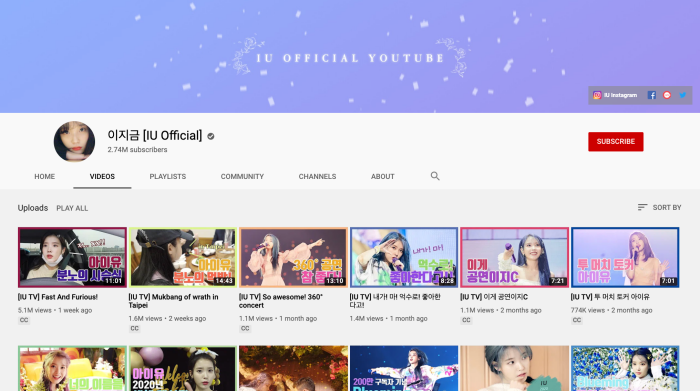Open the [IU TV] 투 머치 토커 아이유 title
Screen dimensions: 700x391
610,297
